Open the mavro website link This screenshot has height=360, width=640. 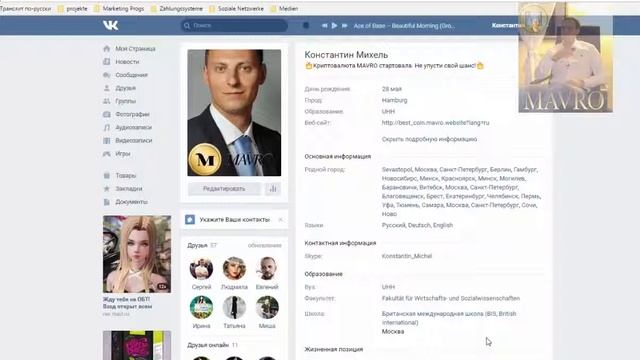[x=435, y=122]
